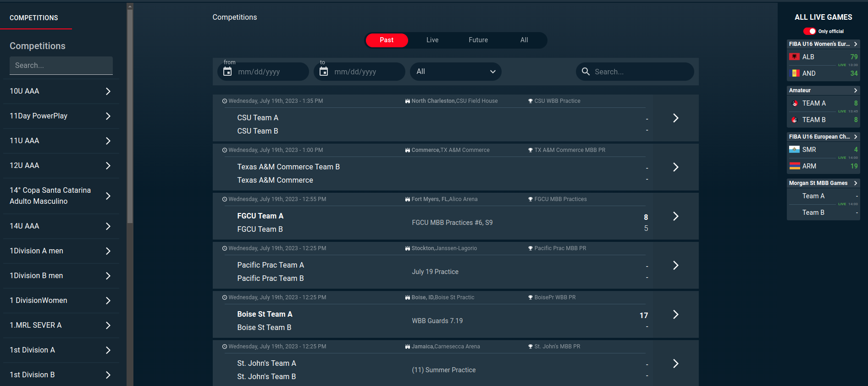Click the Armenia flag next to ARM
Image resolution: width=868 pixels, height=386 pixels.
(x=795, y=166)
